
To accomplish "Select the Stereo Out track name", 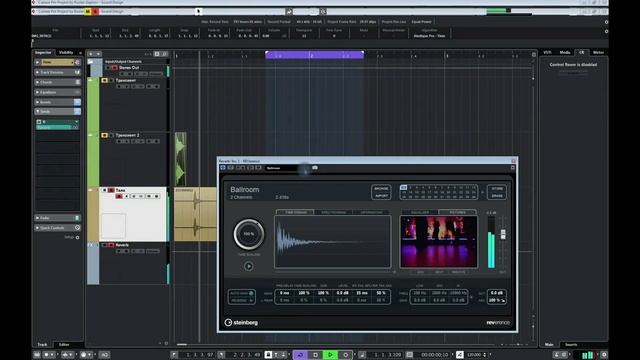I will (129, 68).
